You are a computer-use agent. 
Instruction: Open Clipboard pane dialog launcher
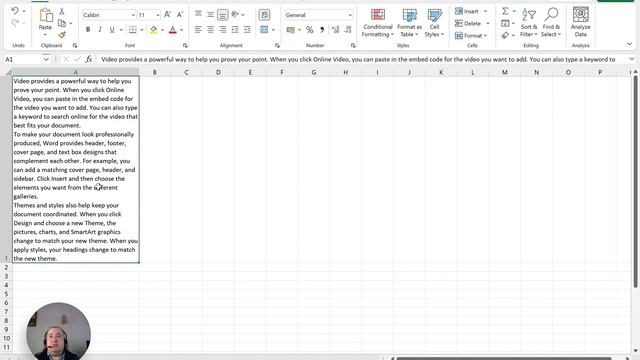coord(75,45)
